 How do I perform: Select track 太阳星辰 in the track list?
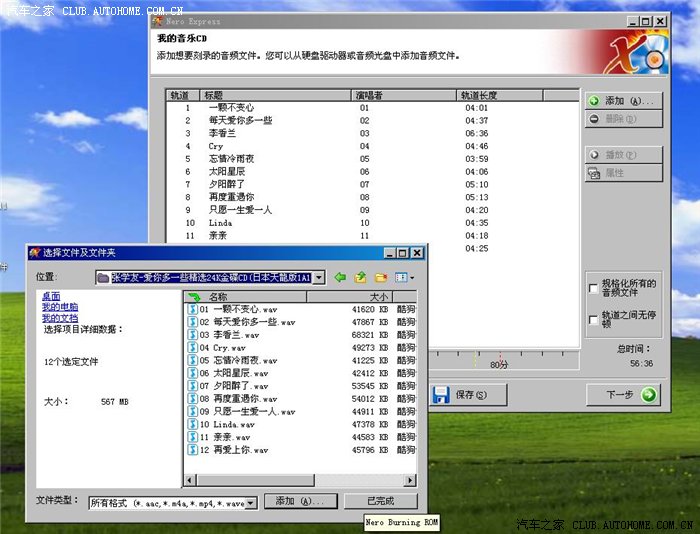click(x=225, y=171)
